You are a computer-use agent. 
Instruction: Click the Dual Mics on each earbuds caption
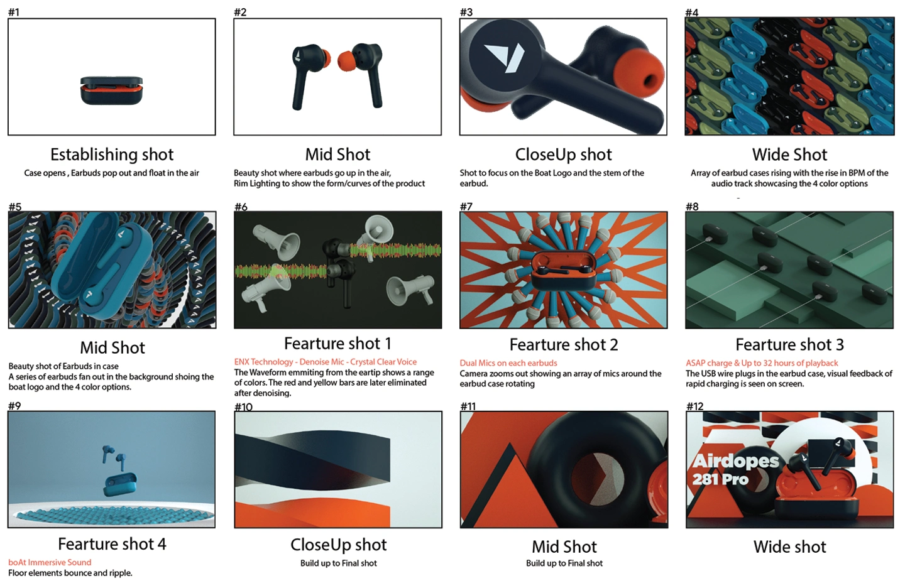point(508,363)
